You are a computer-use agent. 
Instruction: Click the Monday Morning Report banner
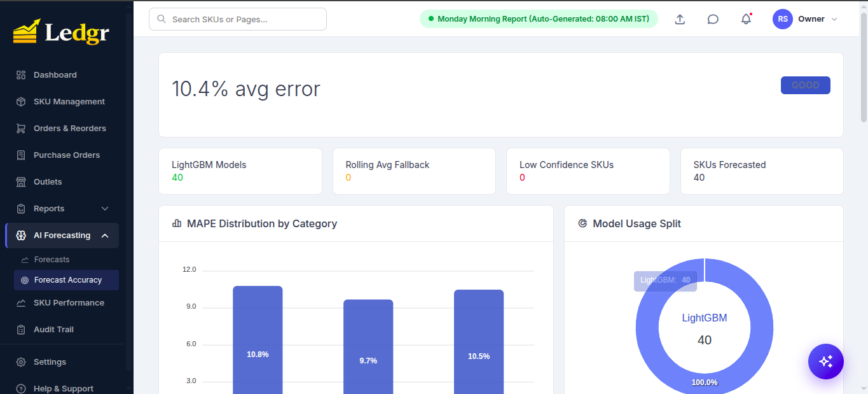(539, 19)
